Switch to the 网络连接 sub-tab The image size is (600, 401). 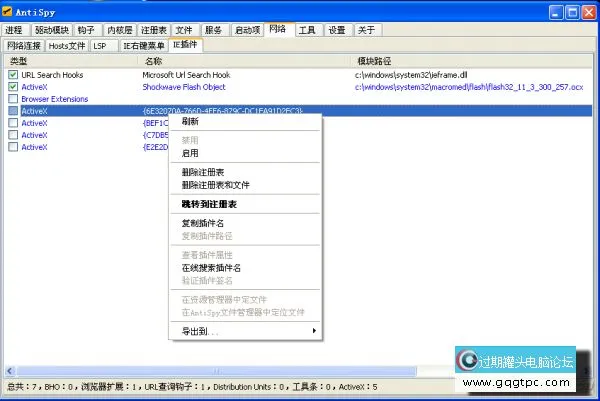[24, 46]
